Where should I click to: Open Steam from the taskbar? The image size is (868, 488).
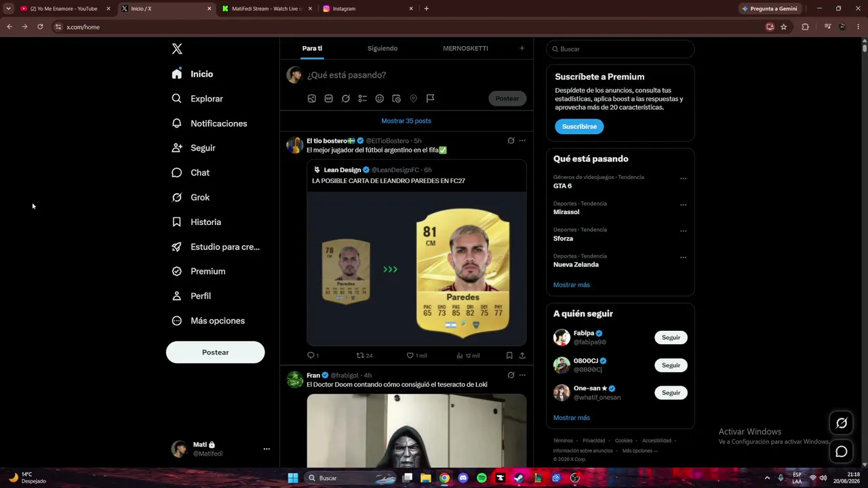coord(519,478)
